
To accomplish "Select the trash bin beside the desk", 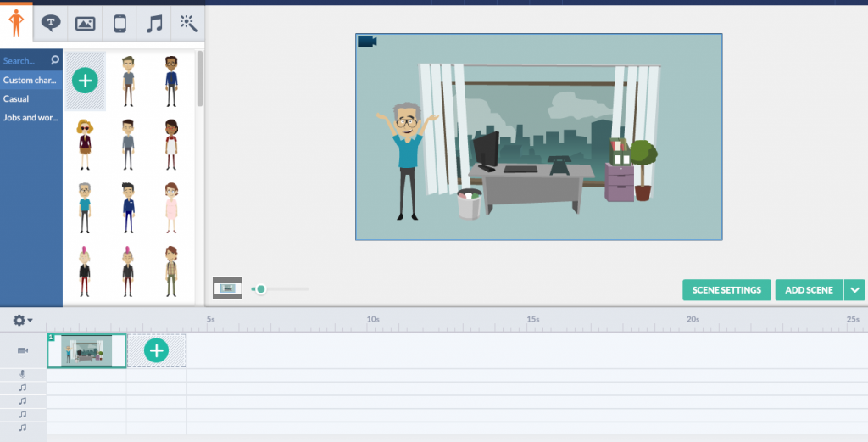I will click(469, 204).
